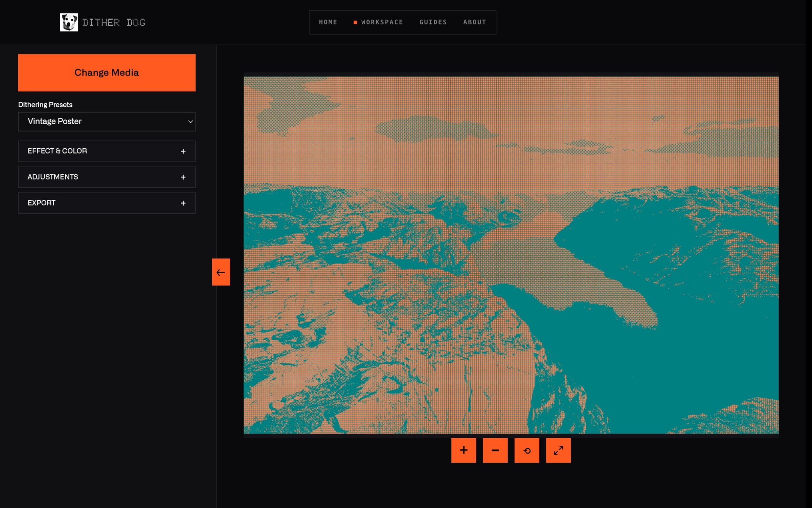Go to the Home nav item
This screenshot has width=812, height=508.
[328, 22]
